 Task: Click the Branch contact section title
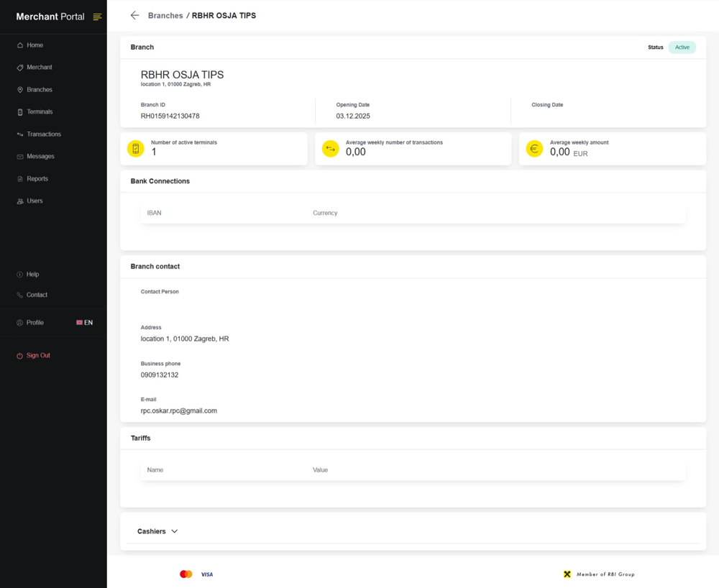(x=155, y=266)
